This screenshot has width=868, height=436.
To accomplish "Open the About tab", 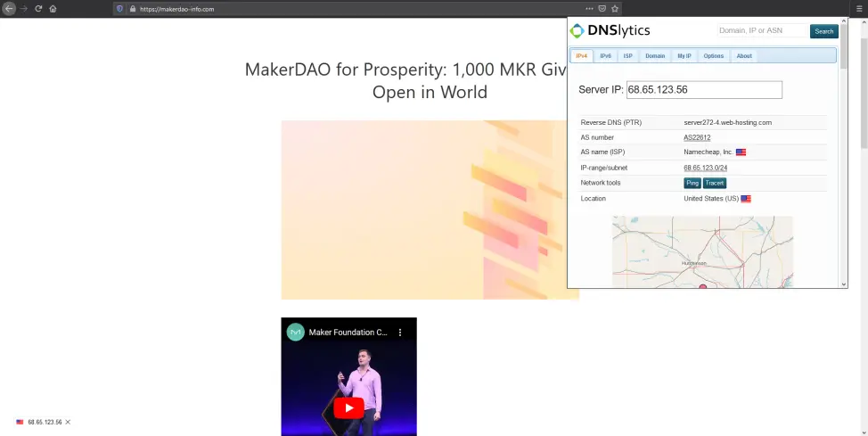I will (x=744, y=56).
